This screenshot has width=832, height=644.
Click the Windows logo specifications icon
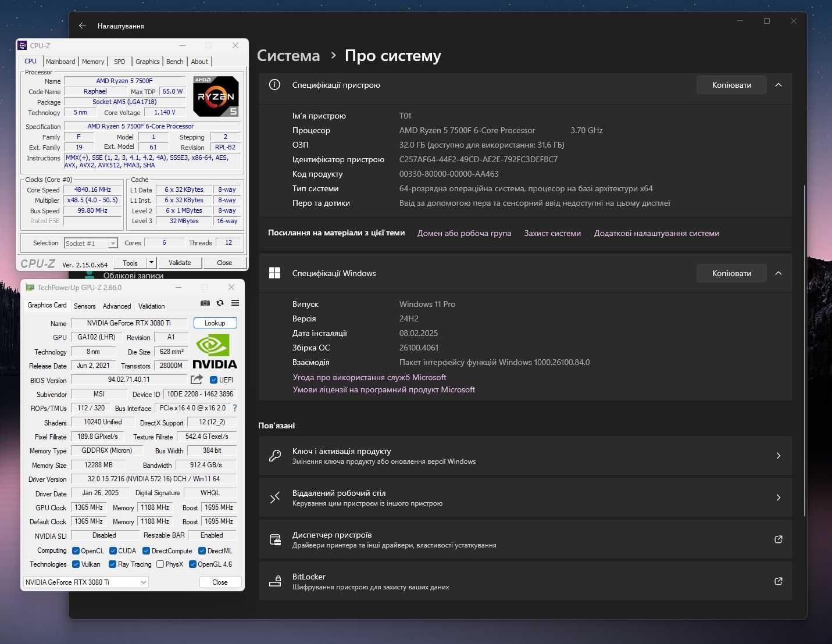pyautogui.click(x=274, y=273)
